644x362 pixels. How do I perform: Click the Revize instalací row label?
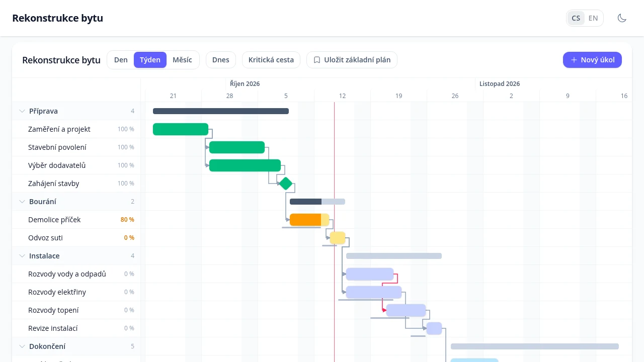point(53,328)
